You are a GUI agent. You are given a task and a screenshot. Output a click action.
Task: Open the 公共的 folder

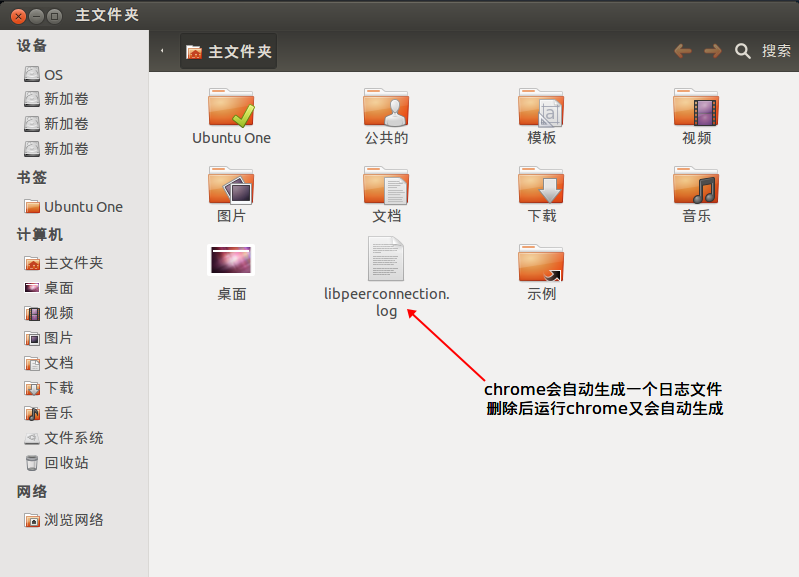[x=386, y=108]
